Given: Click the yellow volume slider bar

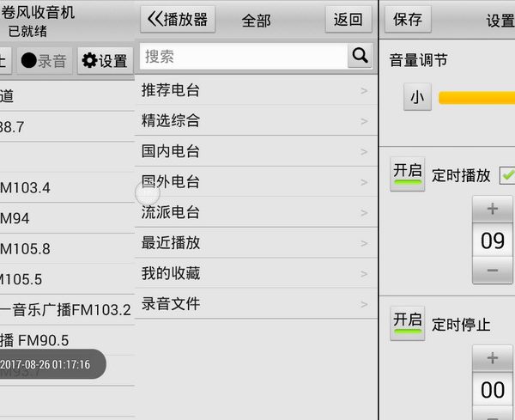Looking at the screenshot, I should [476, 98].
